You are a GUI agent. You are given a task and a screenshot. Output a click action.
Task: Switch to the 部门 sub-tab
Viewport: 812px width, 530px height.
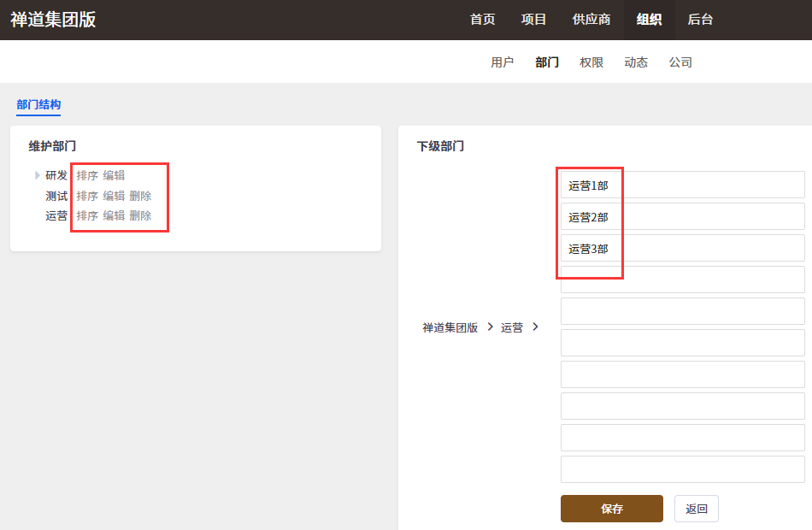(x=547, y=62)
